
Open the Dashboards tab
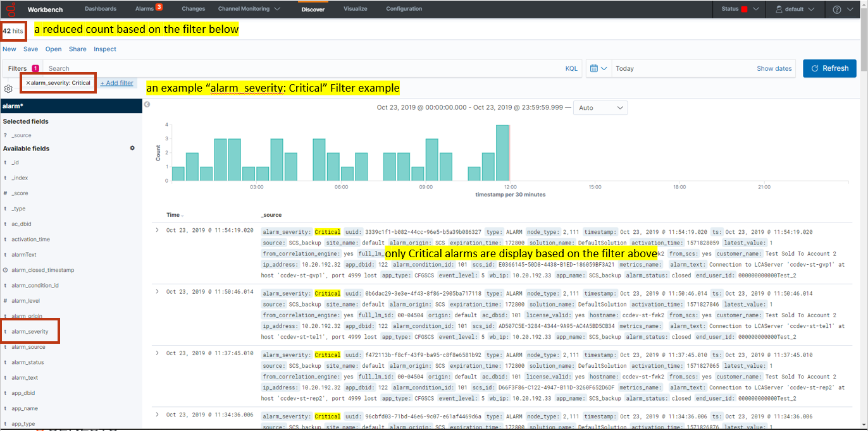(x=101, y=9)
